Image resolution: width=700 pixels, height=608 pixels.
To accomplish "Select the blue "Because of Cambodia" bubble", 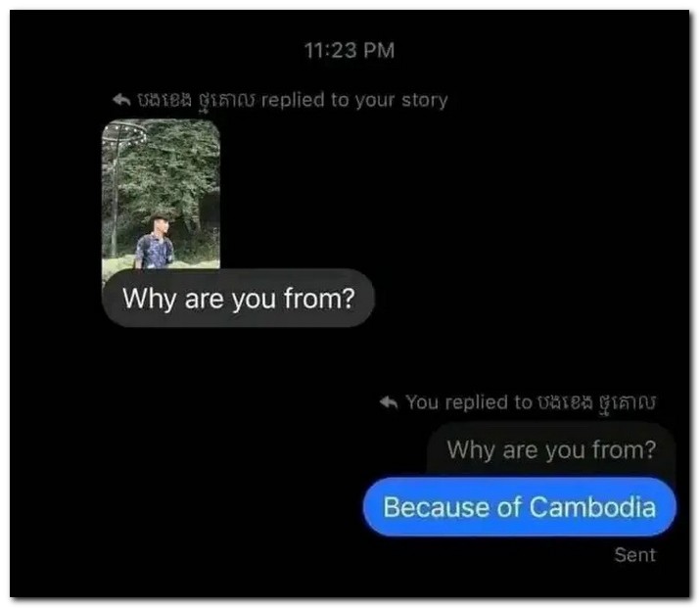I will point(520,507).
